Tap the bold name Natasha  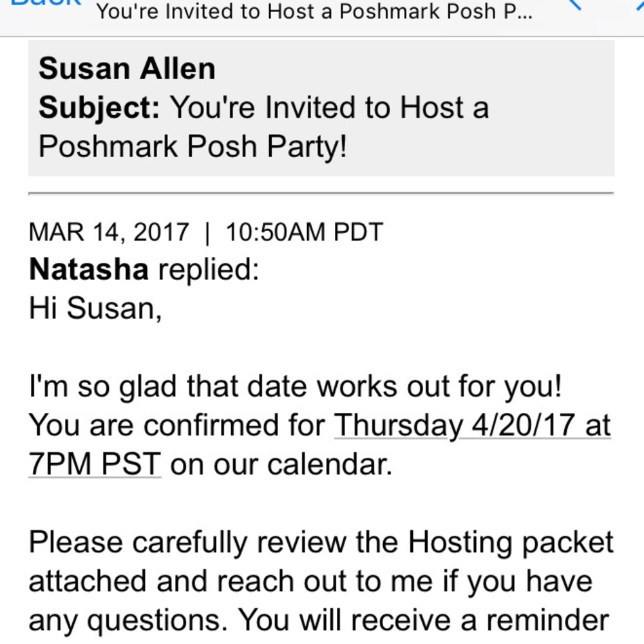point(89,270)
